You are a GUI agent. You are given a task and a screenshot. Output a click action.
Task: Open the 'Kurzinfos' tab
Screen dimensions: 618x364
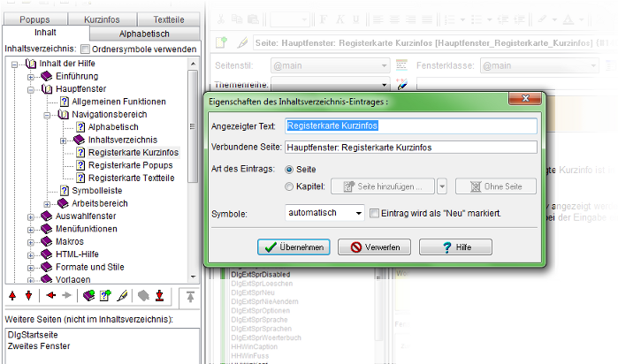(x=102, y=19)
